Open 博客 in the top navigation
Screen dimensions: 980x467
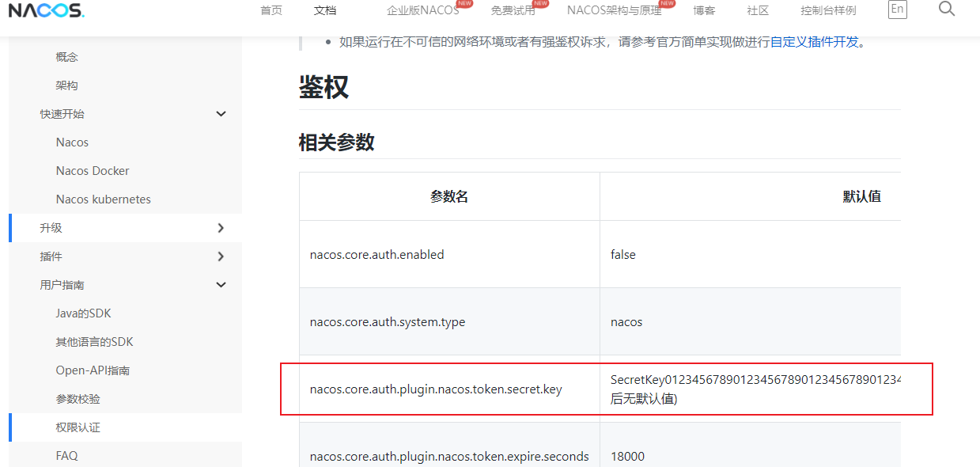704,10
